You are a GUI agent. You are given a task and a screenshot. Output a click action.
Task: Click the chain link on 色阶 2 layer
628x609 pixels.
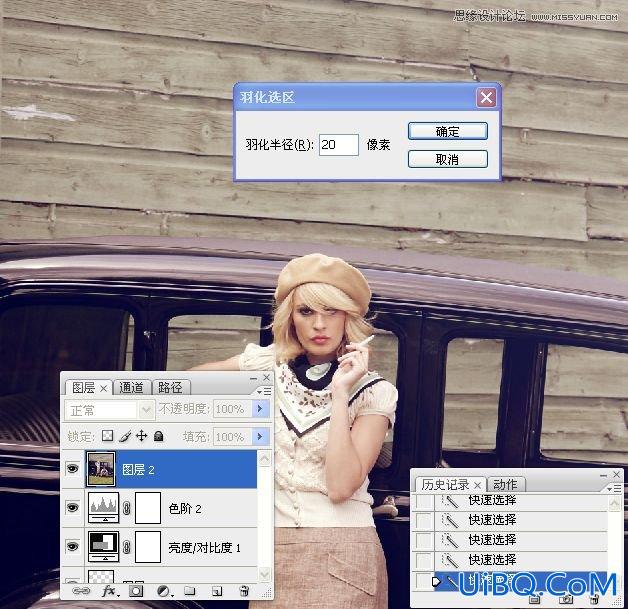coord(127,509)
